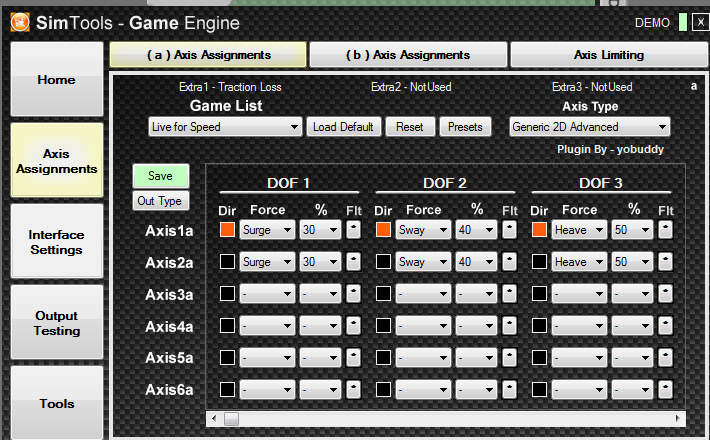Toggle Axis3a DOF 2 filter button

509,293
